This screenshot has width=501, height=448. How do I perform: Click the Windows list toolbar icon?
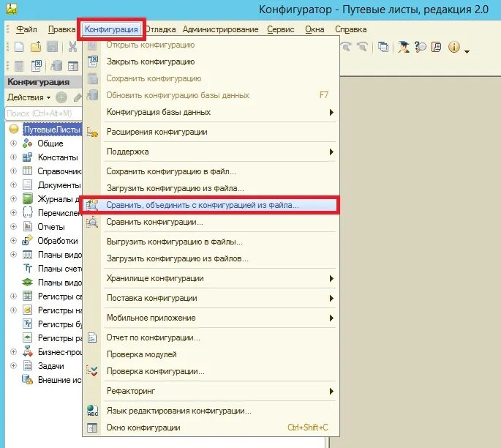point(383,47)
